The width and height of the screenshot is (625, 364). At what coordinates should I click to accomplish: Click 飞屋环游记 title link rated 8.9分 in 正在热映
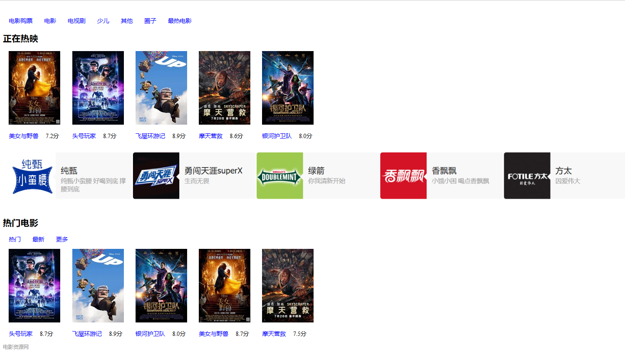[x=150, y=136]
